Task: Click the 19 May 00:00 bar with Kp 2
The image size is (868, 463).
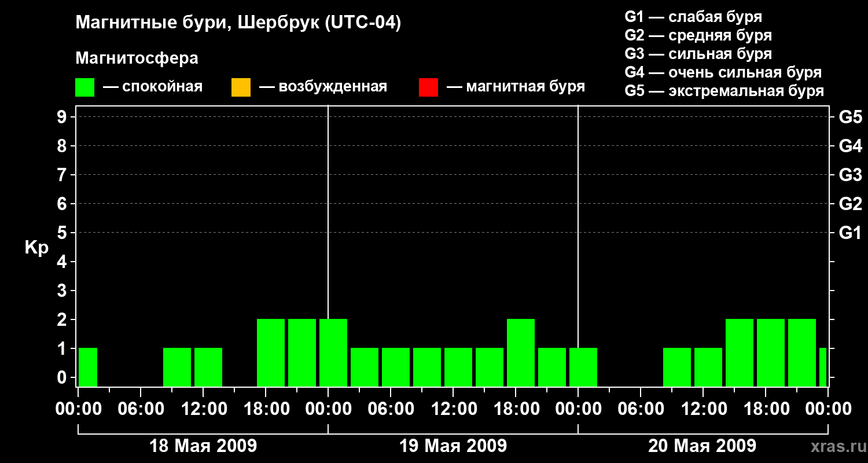Action: (333, 352)
